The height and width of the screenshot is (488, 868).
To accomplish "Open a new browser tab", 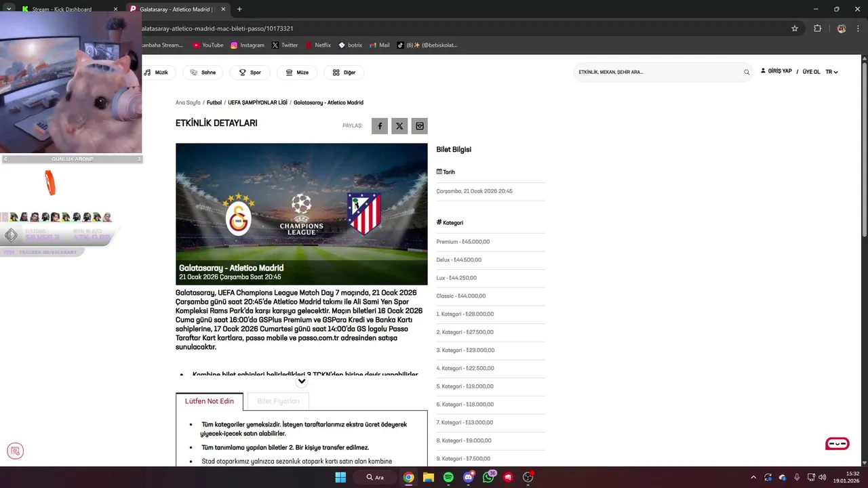I will (239, 9).
